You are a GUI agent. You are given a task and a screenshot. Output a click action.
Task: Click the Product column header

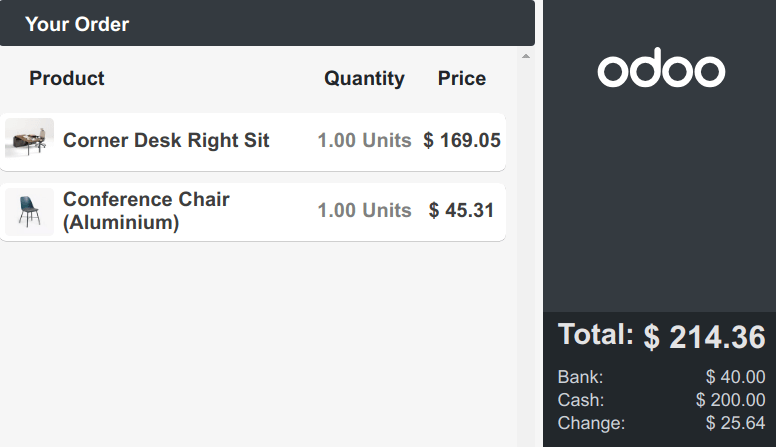[x=67, y=78]
